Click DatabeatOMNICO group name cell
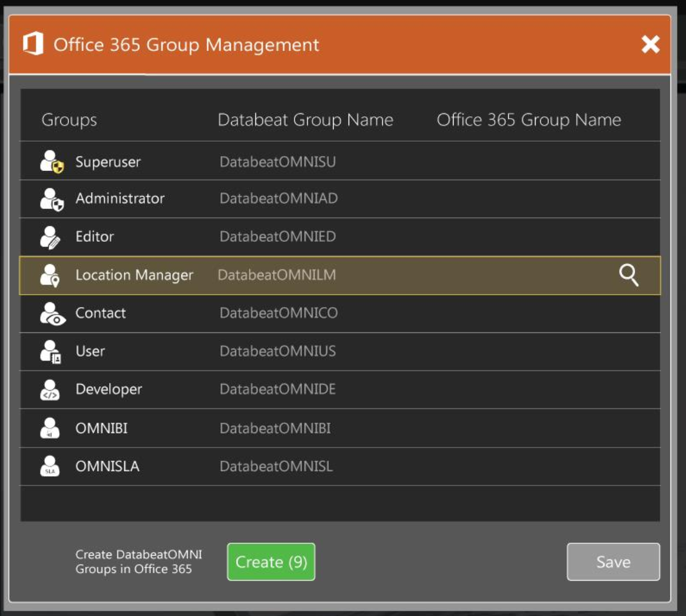This screenshot has height=616, width=686. tap(278, 313)
